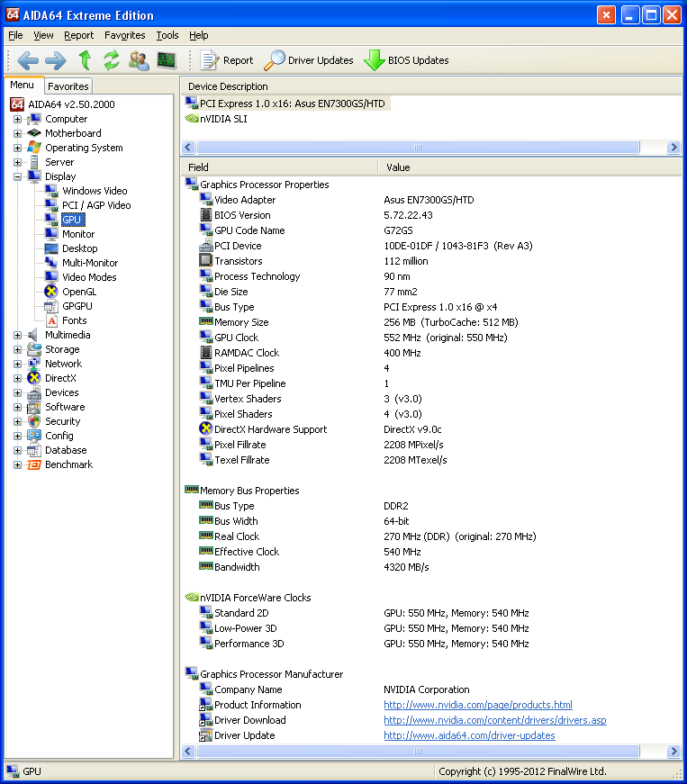Image resolution: width=687 pixels, height=784 pixels.
Task: Open Video Modes in the tree
Action: click(89, 277)
